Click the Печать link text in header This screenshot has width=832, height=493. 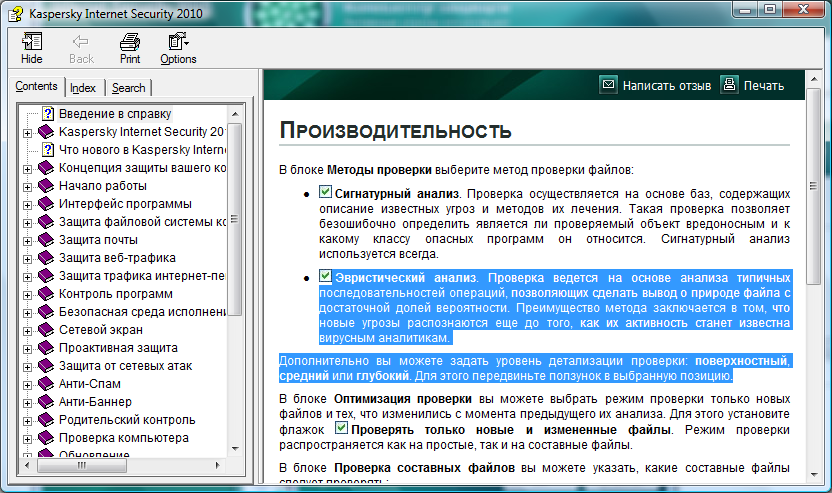[x=764, y=85]
